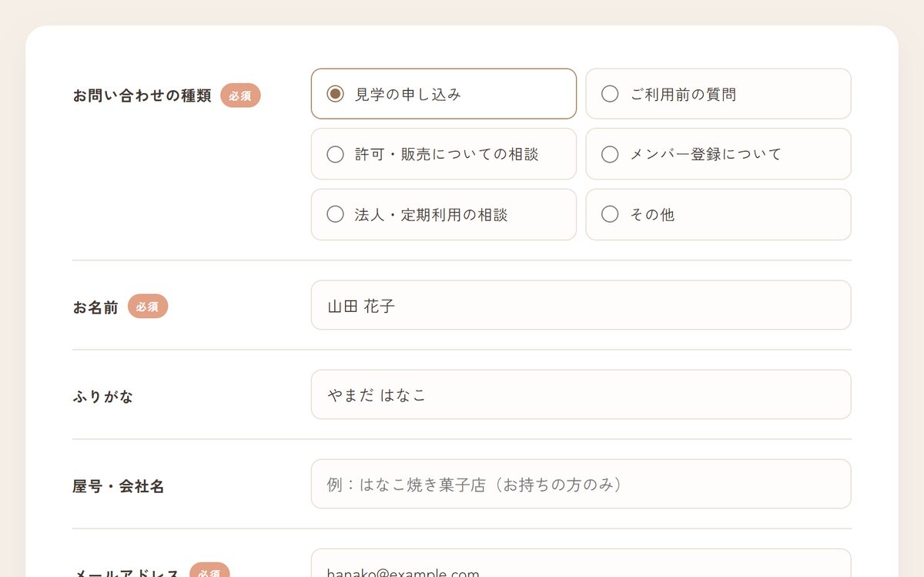This screenshot has width=924, height=577.
Task: Click the 必須 badge next to お名前
Action: (148, 307)
